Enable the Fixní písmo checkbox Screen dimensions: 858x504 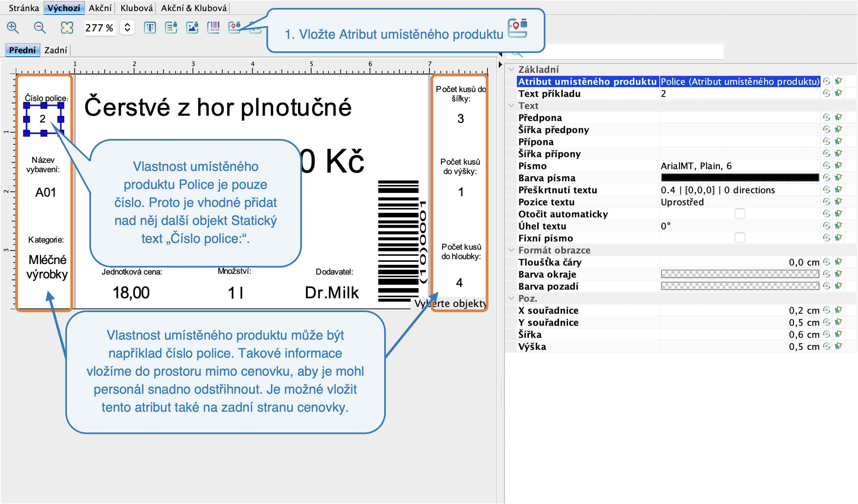[x=739, y=238]
